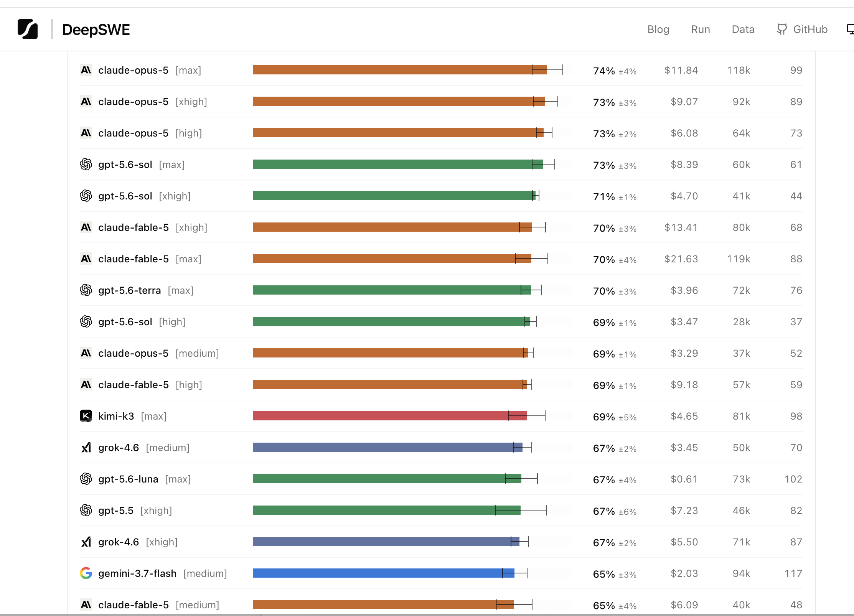Image resolution: width=854 pixels, height=616 pixels.
Task: Click the red score bar for kimi-k3
Action: 390,416
